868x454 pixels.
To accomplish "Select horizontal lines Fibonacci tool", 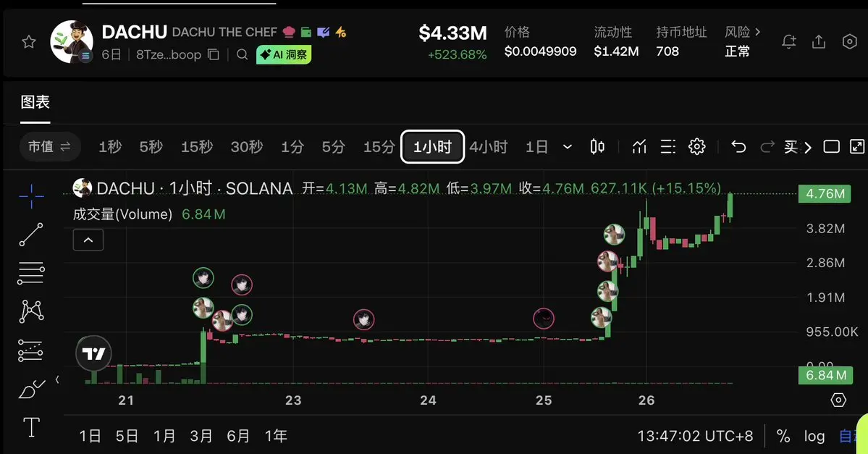I will [31, 273].
